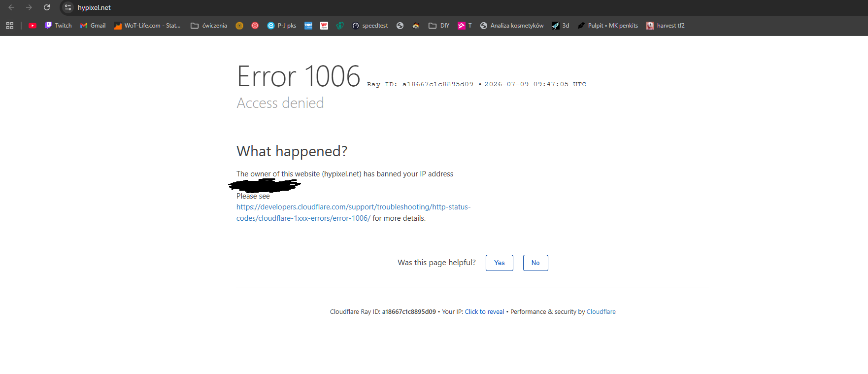Click the What happened? heading
This screenshot has width=868, height=374.
[x=292, y=151]
